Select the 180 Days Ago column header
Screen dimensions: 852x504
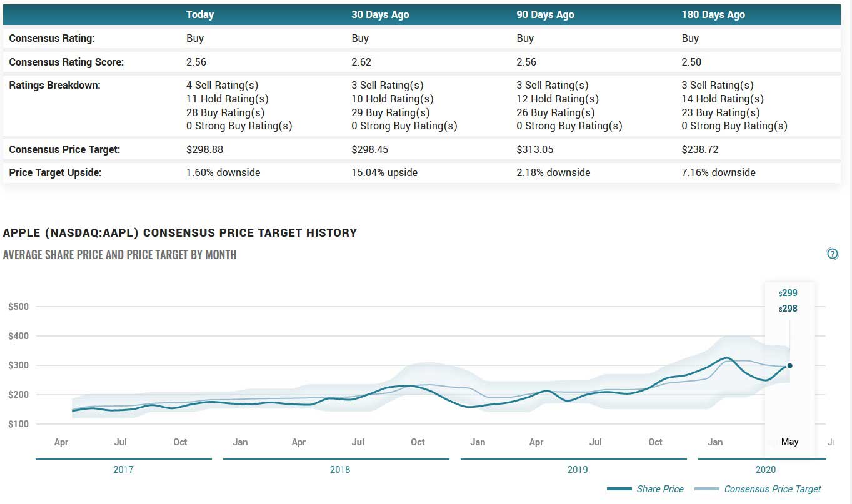point(713,14)
